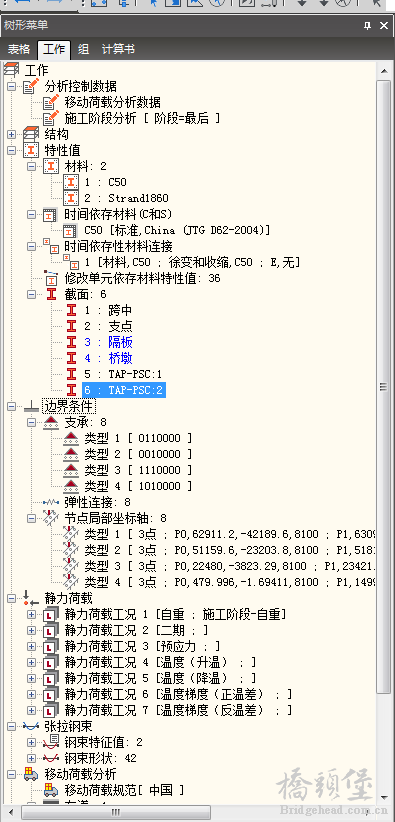Screen dimensions: 395x822
Task: Close the 树形菜单 panel
Action: [383, 25]
